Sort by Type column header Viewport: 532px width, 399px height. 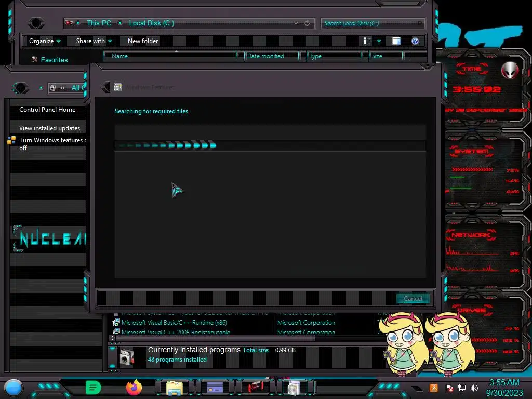(x=334, y=56)
